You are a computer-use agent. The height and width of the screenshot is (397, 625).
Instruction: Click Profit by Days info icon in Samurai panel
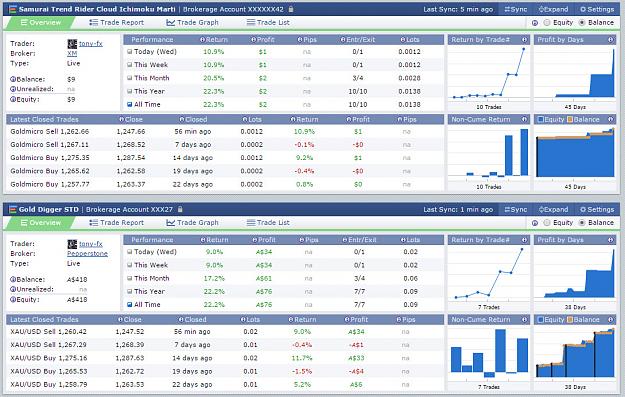(611, 39)
